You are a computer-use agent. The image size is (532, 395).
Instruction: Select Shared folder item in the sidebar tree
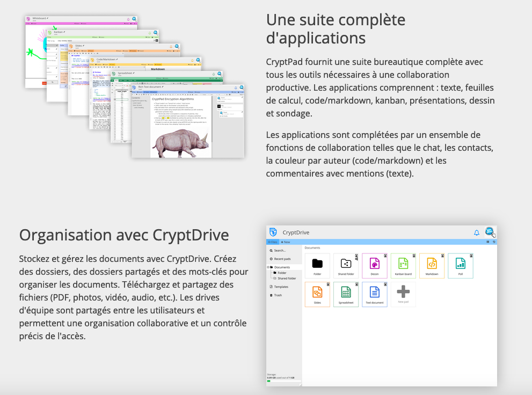(285, 279)
